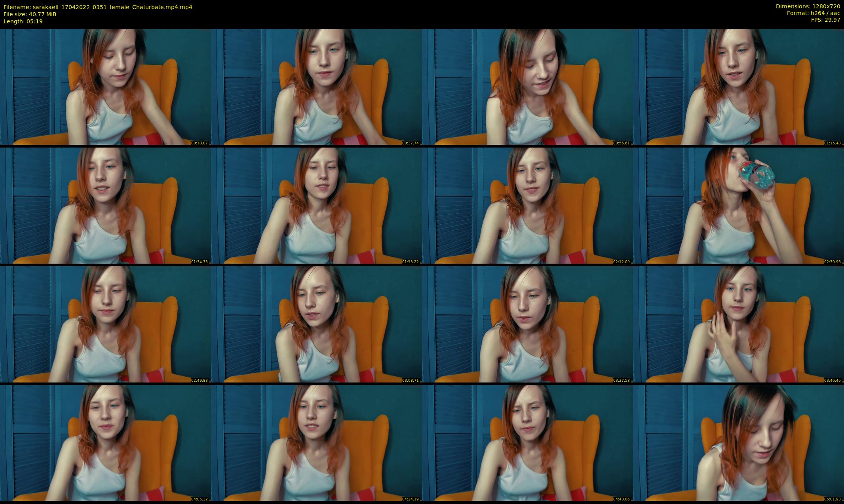Click the "Dimensions: 1280x720" text
The width and height of the screenshot is (844, 504).
[808, 6]
